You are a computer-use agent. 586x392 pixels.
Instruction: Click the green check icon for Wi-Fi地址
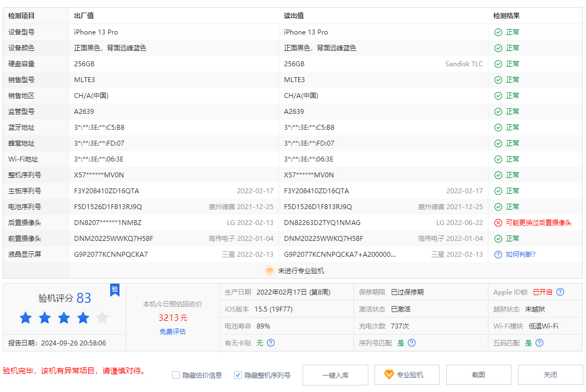pos(498,159)
